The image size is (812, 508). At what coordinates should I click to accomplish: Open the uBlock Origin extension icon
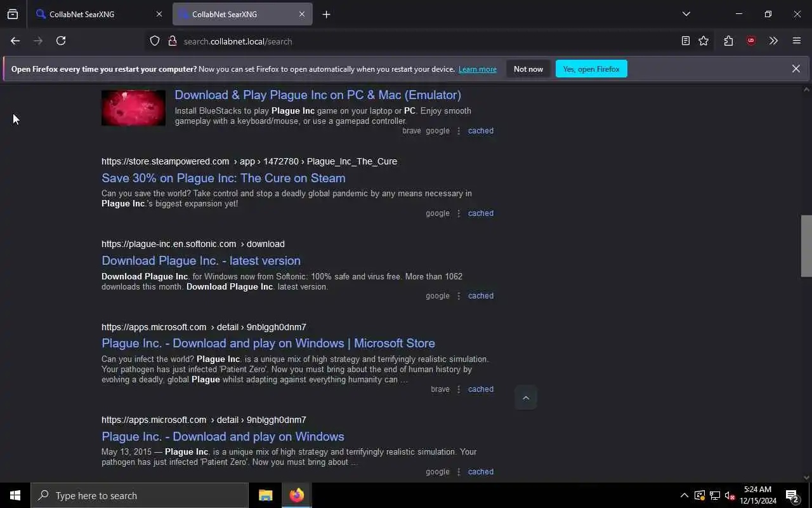[x=751, y=41]
